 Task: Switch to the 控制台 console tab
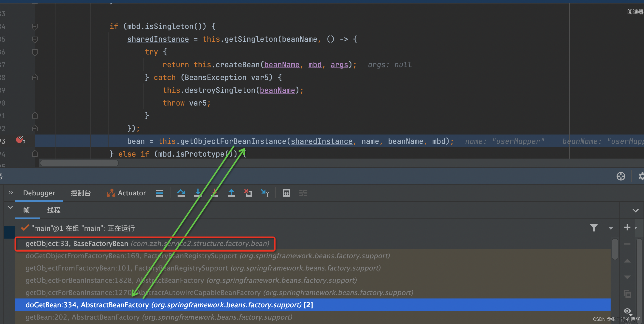click(x=81, y=193)
